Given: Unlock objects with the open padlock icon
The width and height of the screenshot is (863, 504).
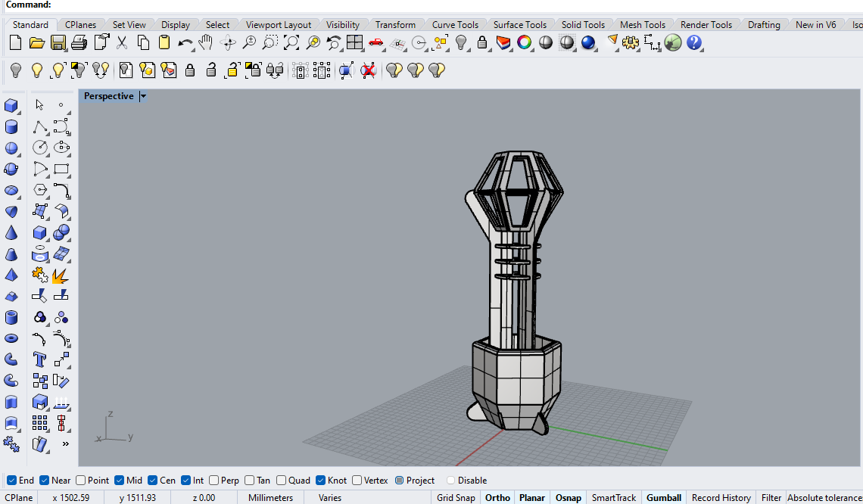Looking at the screenshot, I should (x=210, y=70).
